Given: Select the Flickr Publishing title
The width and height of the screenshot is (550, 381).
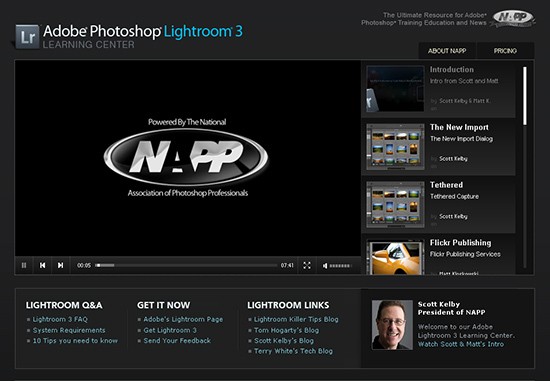Looking at the screenshot, I should tap(461, 243).
